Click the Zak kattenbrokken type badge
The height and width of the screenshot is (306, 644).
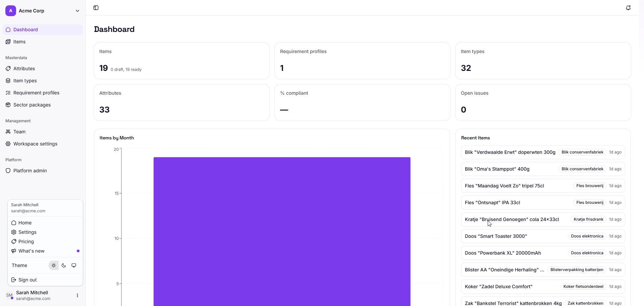coord(585,303)
